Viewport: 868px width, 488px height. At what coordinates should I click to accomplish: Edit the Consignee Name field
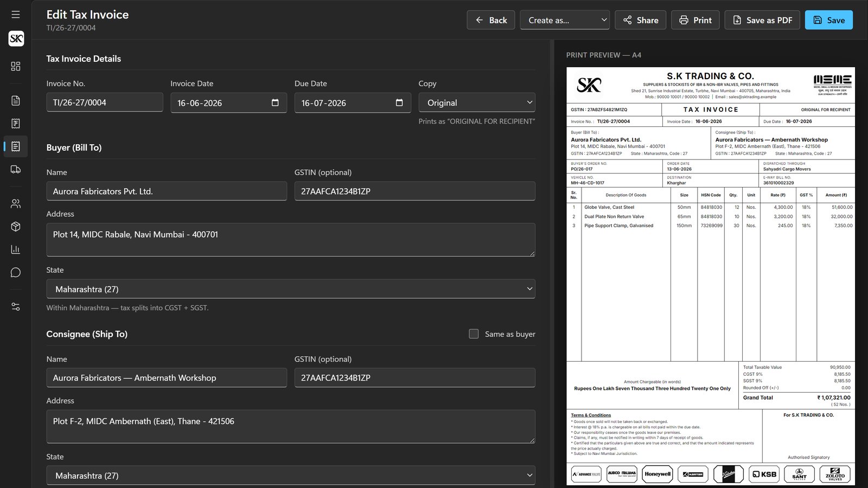tap(167, 378)
